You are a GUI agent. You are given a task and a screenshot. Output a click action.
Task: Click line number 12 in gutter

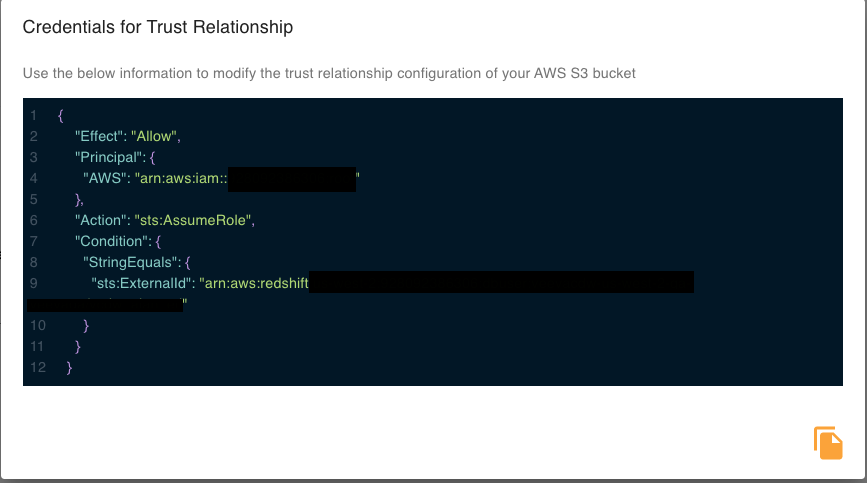pos(38,368)
